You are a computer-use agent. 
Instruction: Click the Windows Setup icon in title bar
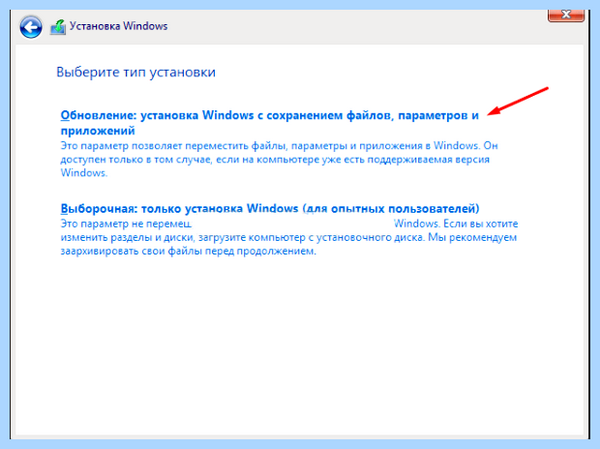tap(58, 28)
